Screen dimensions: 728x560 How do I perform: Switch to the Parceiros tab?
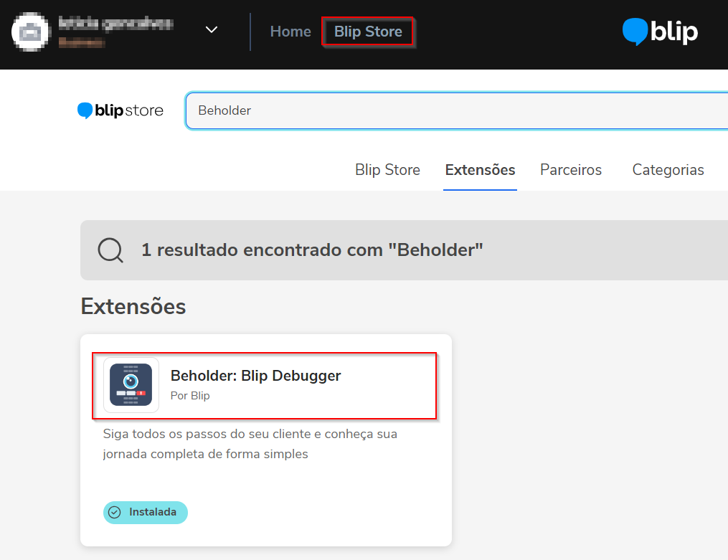(571, 170)
